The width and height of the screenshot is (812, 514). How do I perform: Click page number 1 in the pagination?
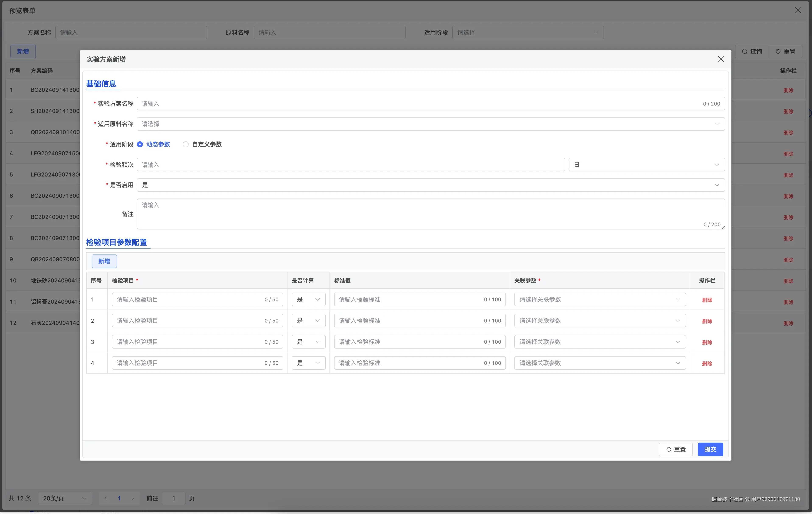[119, 498]
